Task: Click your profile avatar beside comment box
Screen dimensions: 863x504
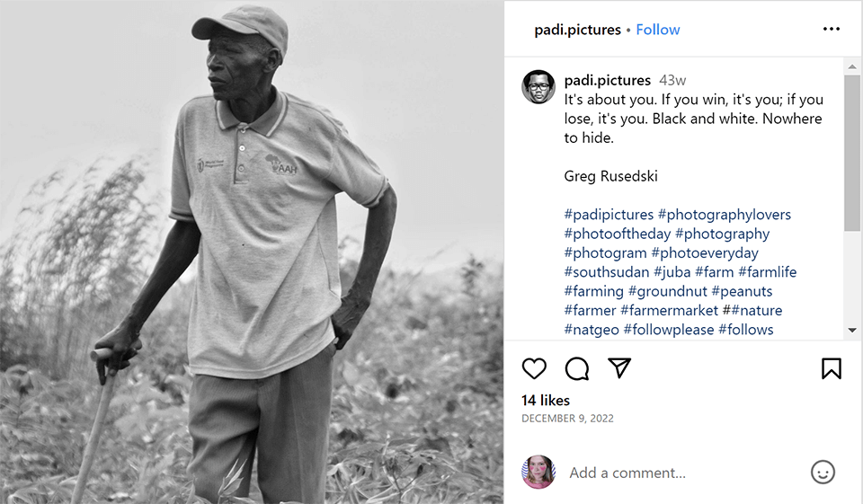Action: click(538, 473)
